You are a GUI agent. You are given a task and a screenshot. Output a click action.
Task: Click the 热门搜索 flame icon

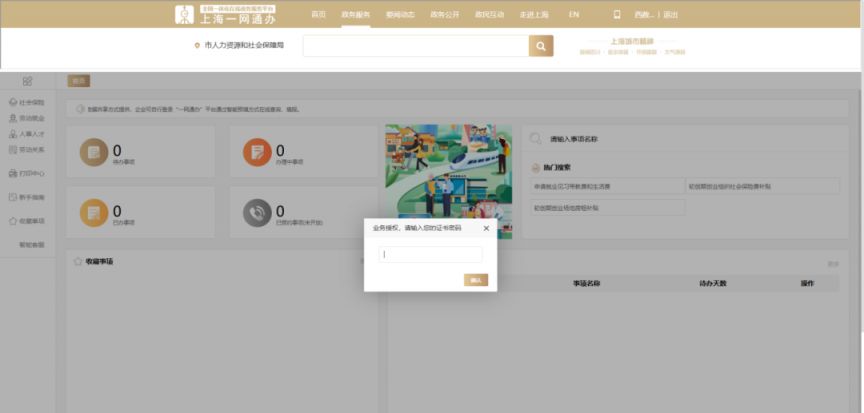coord(536,168)
